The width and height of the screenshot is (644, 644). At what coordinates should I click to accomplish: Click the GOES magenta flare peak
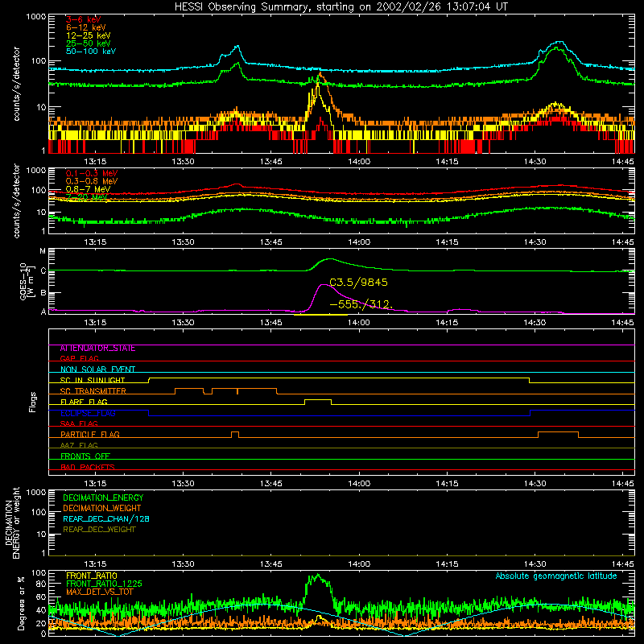point(324,285)
